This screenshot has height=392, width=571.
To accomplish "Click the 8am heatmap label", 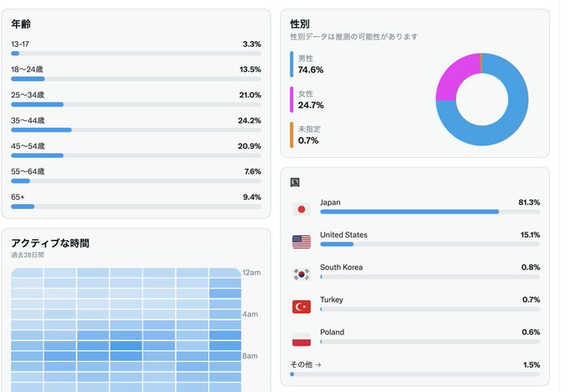I will coord(250,356).
